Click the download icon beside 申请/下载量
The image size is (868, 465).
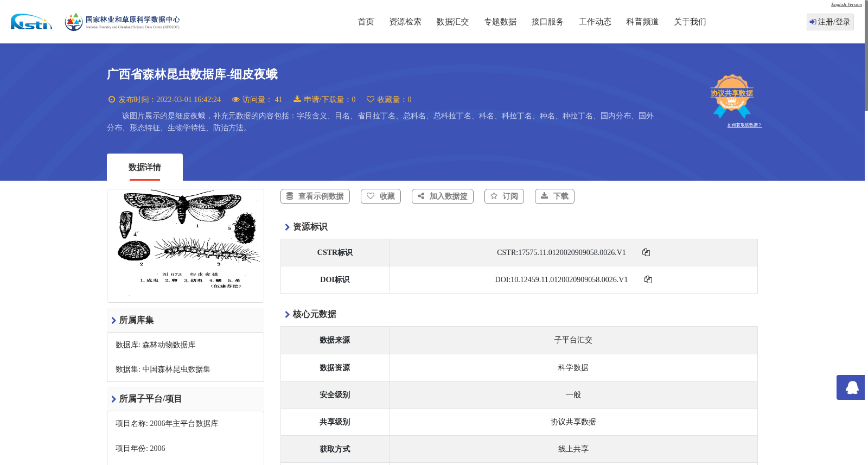click(297, 99)
